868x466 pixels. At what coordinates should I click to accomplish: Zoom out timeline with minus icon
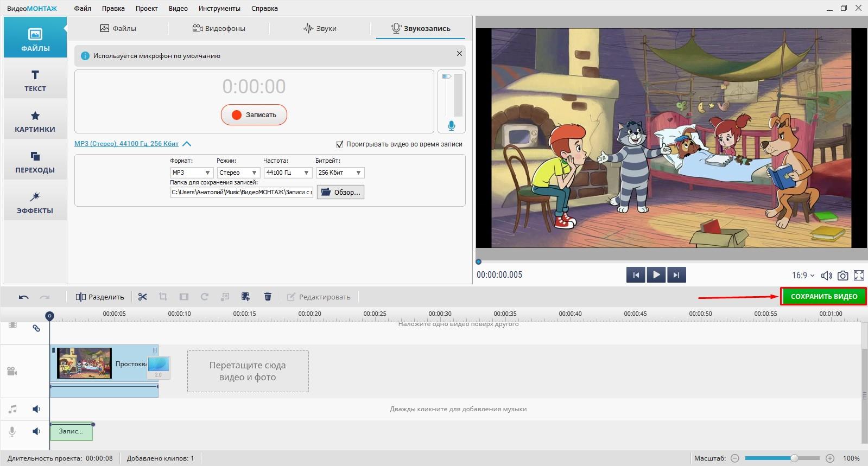734,458
